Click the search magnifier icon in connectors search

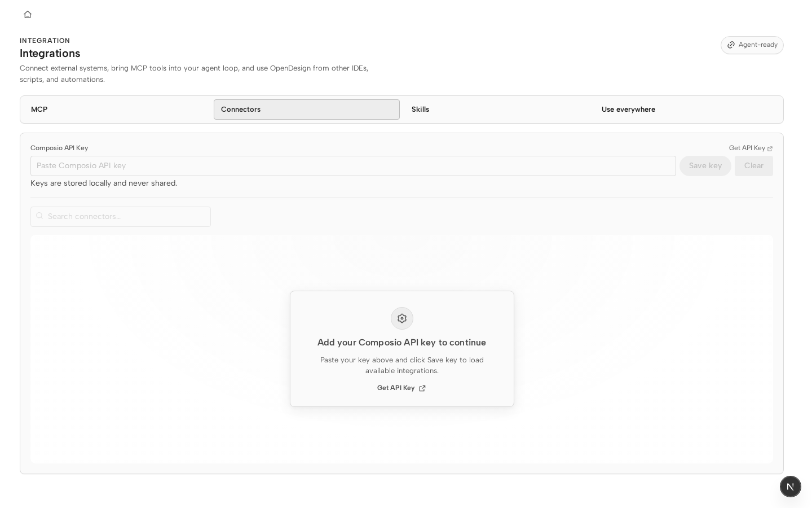(39, 216)
